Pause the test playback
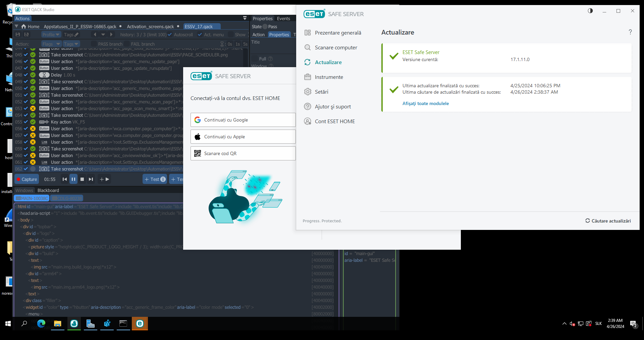This screenshot has height=340, width=644. click(x=73, y=179)
